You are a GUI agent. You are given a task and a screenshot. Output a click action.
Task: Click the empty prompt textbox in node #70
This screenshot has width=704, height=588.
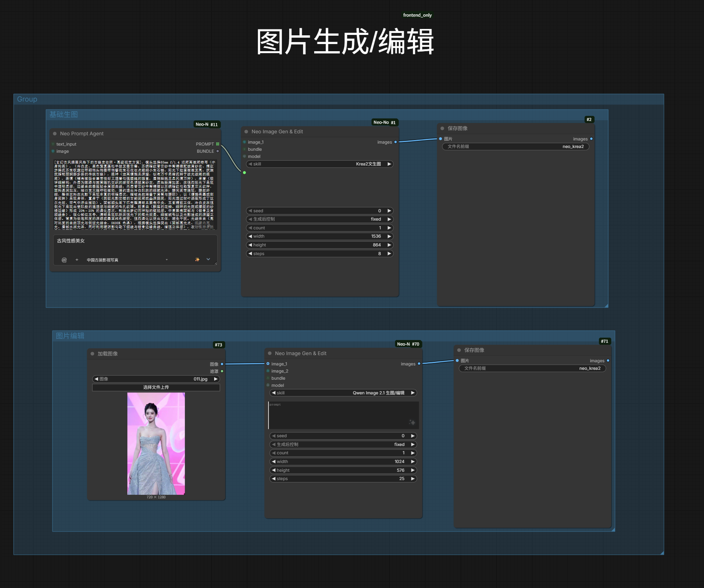[x=343, y=415]
